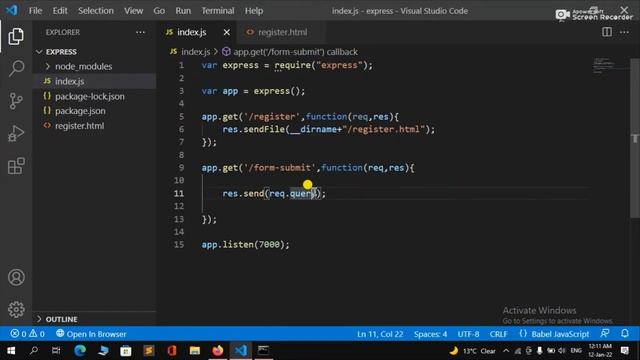Open Sublime Text from taskbar
The image size is (640, 360).
click(x=149, y=351)
